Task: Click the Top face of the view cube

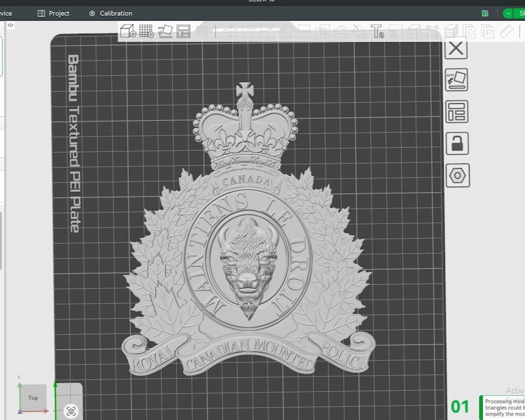Action: 33,398
